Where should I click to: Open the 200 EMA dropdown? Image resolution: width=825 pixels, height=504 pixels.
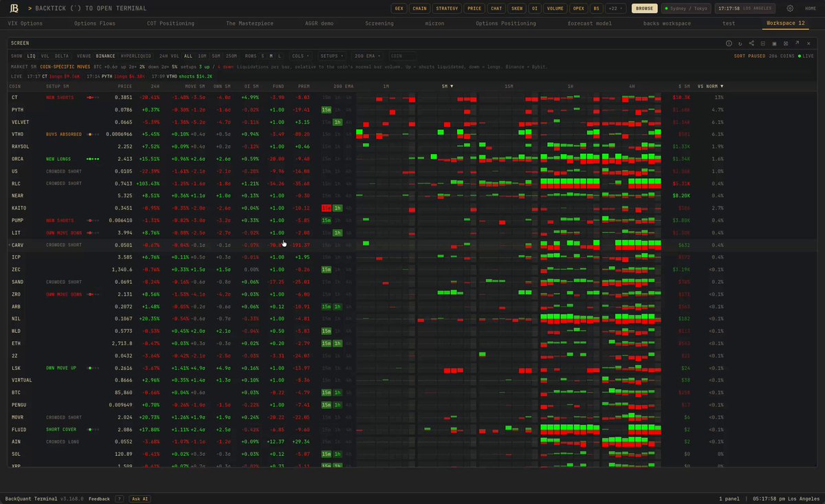(367, 56)
